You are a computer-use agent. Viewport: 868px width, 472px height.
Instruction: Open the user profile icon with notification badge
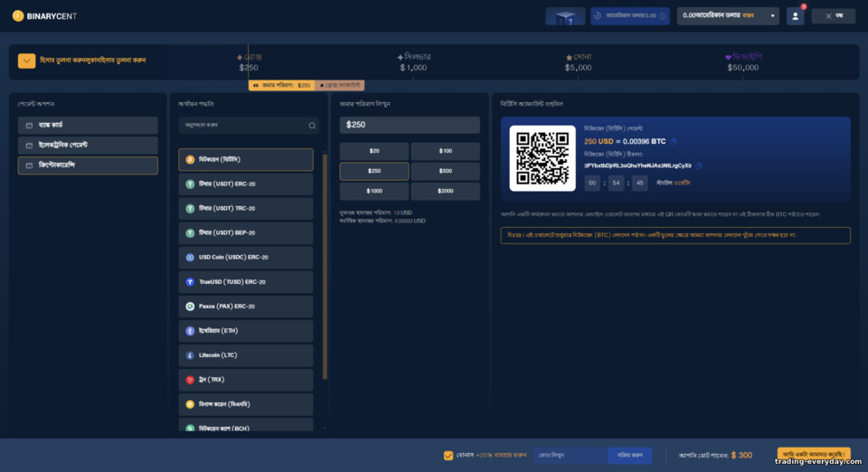(x=796, y=16)
